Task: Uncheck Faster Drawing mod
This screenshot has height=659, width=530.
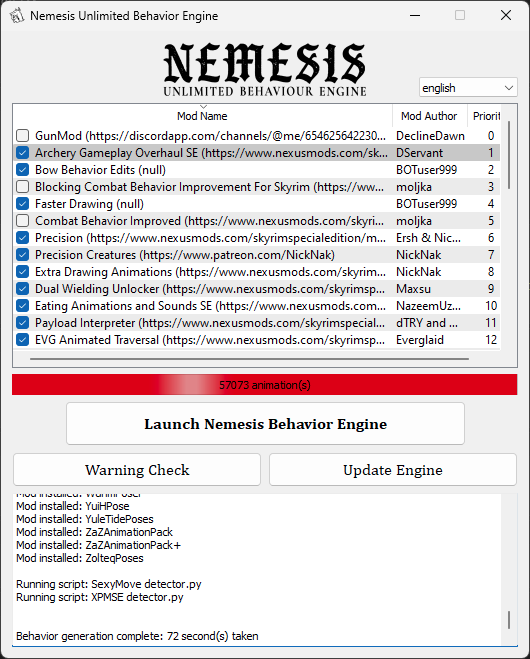Action: 22,204
